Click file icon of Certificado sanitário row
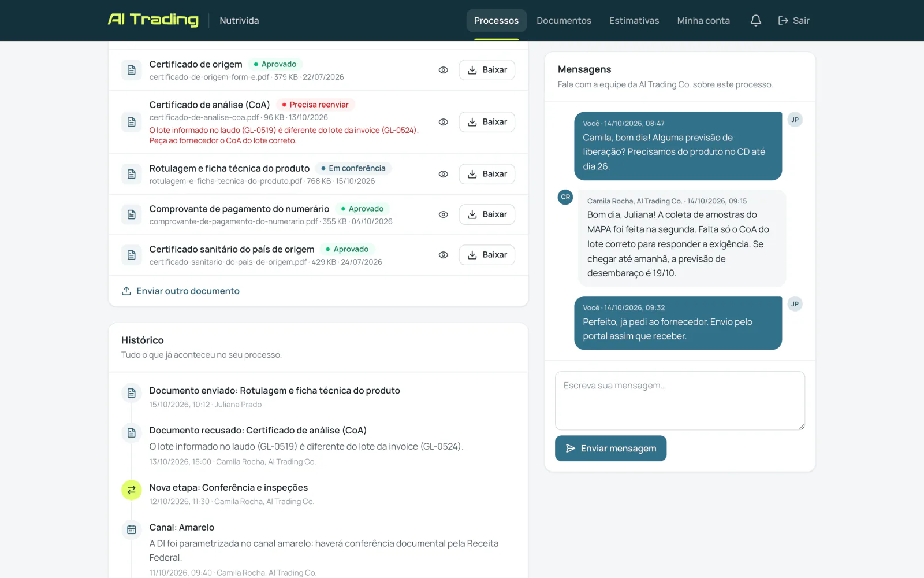Viewport: 924px width, 578px height. (x=132, y=255)
